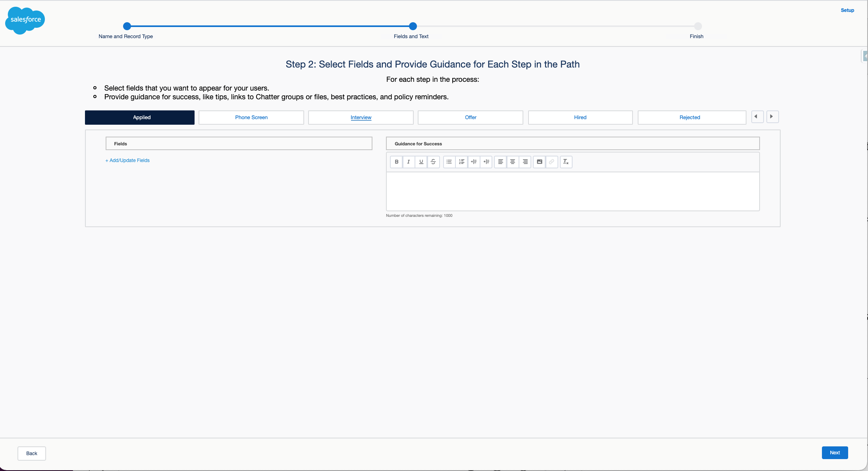Toggle bold formatting in guidance editor
Screen dimensions: 868x471
click(x=396, y=162)
